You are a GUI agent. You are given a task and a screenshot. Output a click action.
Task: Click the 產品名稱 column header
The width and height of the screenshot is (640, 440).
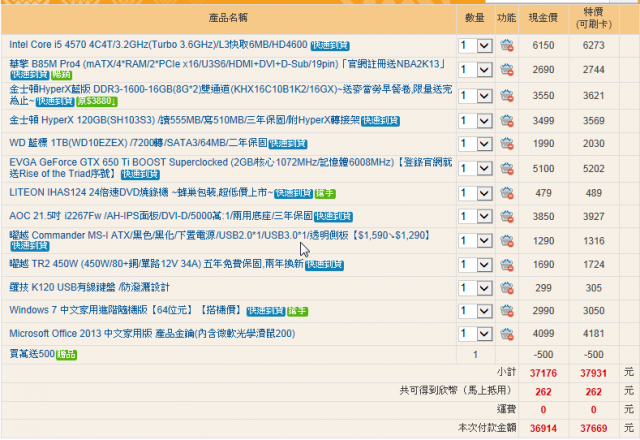[x=228, y=18]
